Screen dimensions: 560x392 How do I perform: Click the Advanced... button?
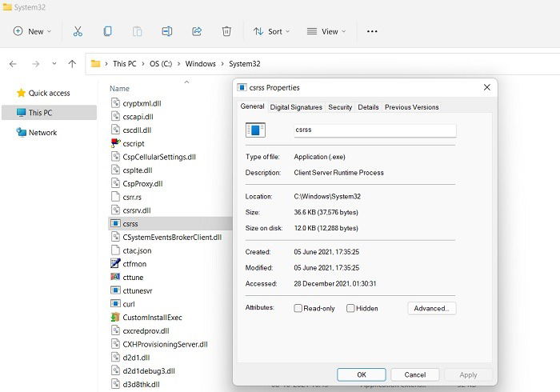pos(432,309)
